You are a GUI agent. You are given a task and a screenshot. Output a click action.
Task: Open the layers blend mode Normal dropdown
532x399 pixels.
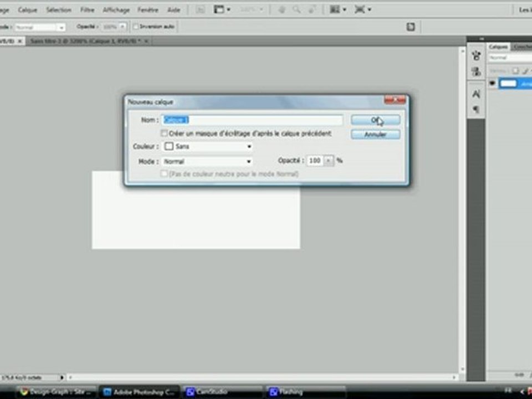coord(510,58)
